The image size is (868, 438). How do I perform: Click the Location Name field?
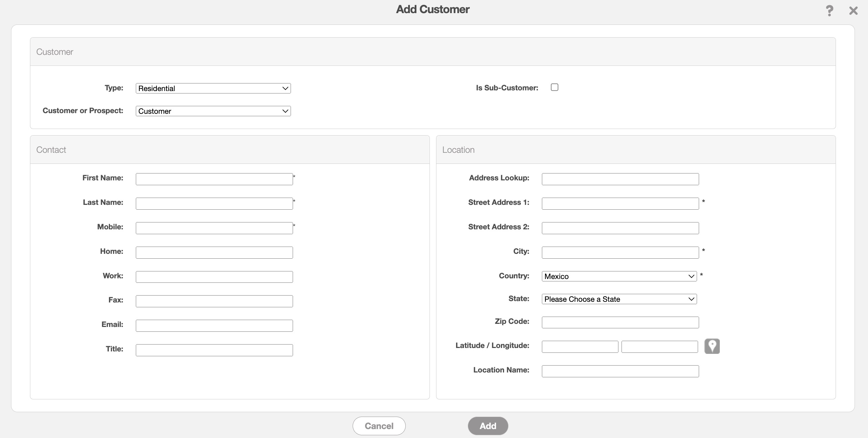click(620, 371)
